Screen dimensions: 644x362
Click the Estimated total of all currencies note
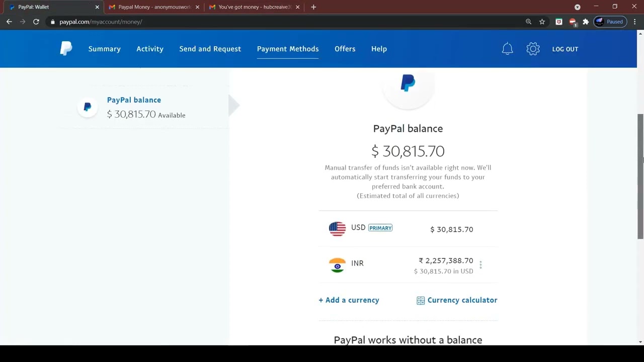click(x=408, y=196)
